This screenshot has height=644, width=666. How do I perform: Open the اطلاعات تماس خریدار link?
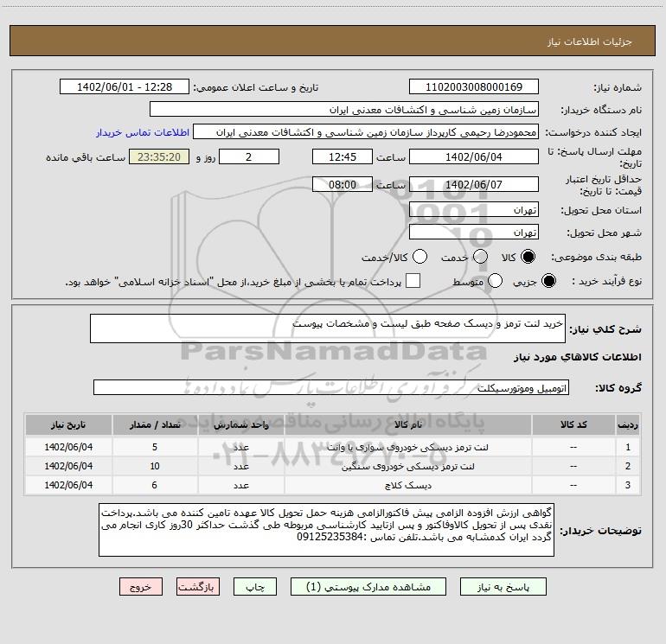tap(143, 132)
